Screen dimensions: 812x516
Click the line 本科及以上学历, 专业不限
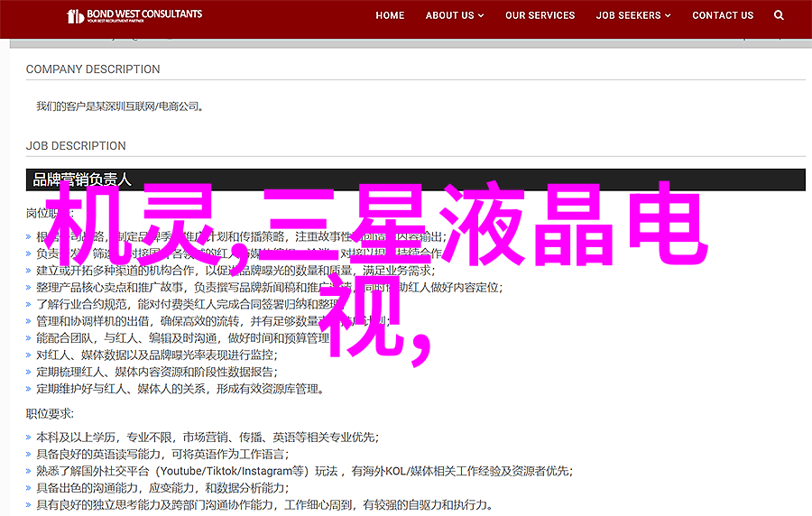pos(208,438)
